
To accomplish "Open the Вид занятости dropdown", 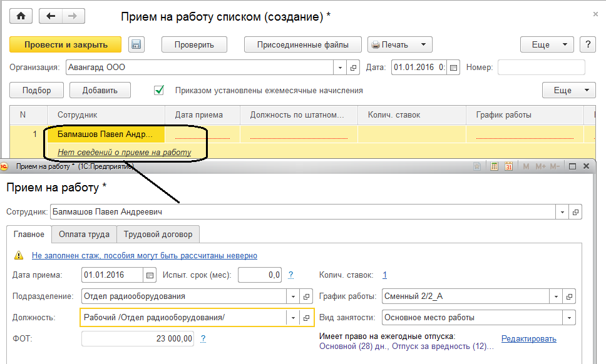I will 569,318.
